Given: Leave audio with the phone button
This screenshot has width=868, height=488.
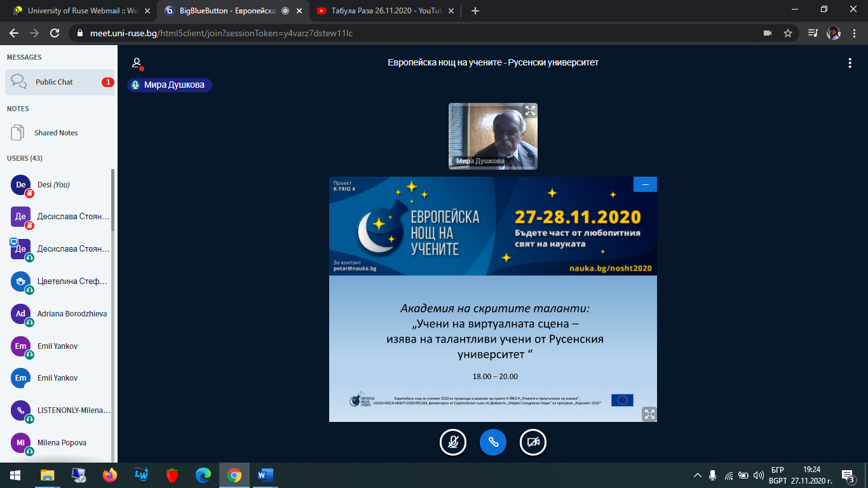Looking at the screenshot, I should point(493,442).
